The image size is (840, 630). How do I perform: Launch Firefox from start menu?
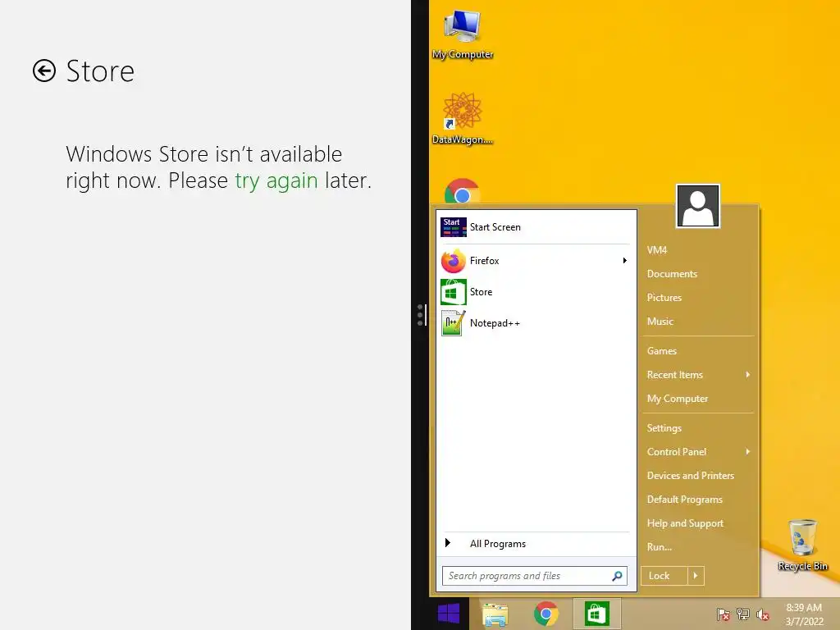click(x=536, y=261)
